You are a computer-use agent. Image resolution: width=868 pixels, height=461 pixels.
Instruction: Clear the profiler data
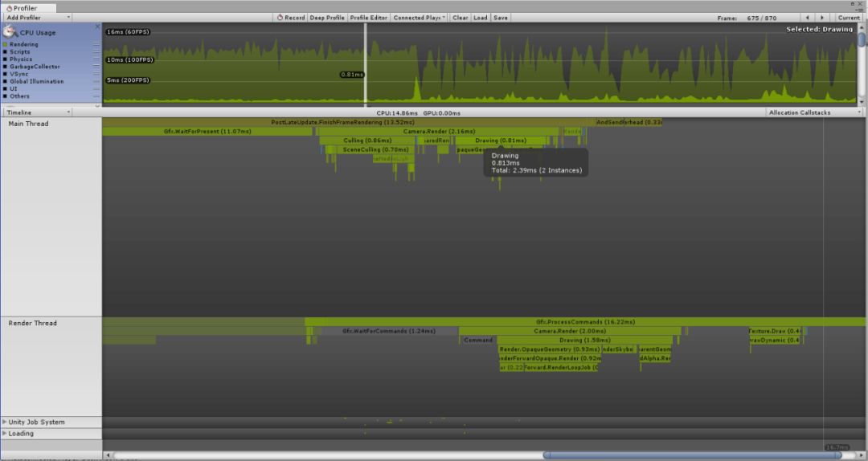(x=460, y=18)
